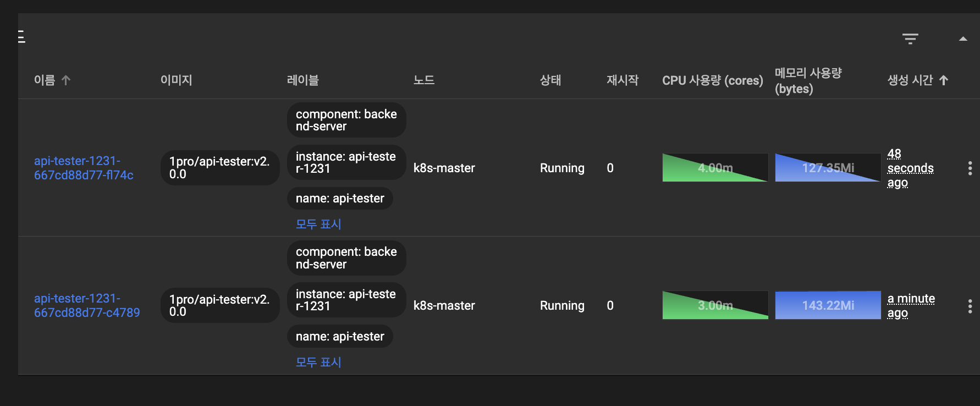Click the '48 seconds ago' timestamp
Viewport: 980px width, 406px height.
tap(910, 168)
